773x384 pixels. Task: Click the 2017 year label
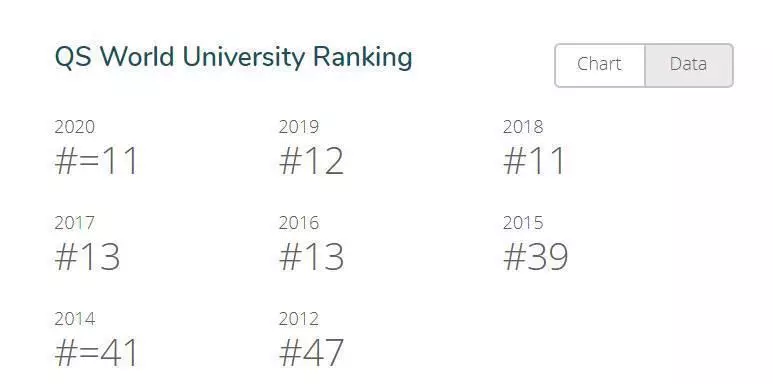[x=74, y=223]
